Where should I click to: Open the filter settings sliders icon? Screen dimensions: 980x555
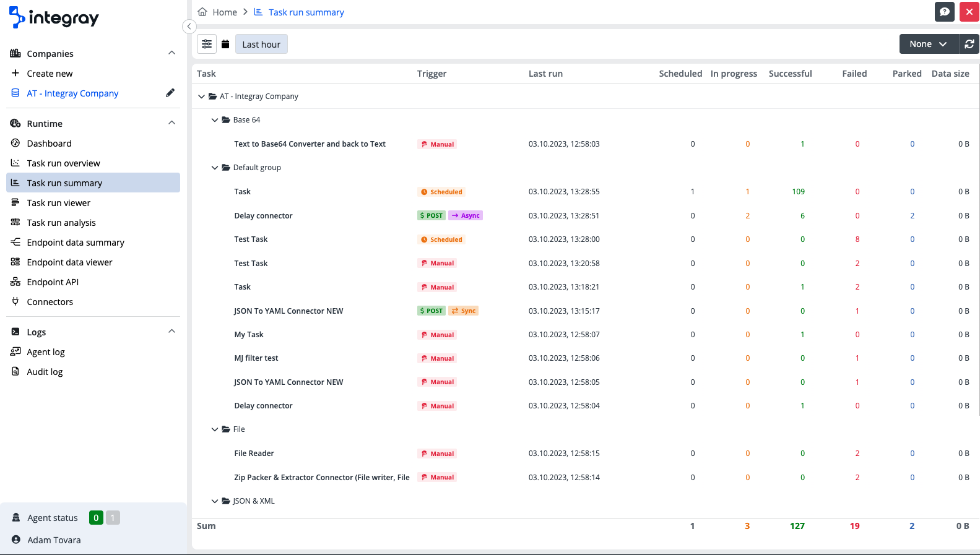point(207,44)
